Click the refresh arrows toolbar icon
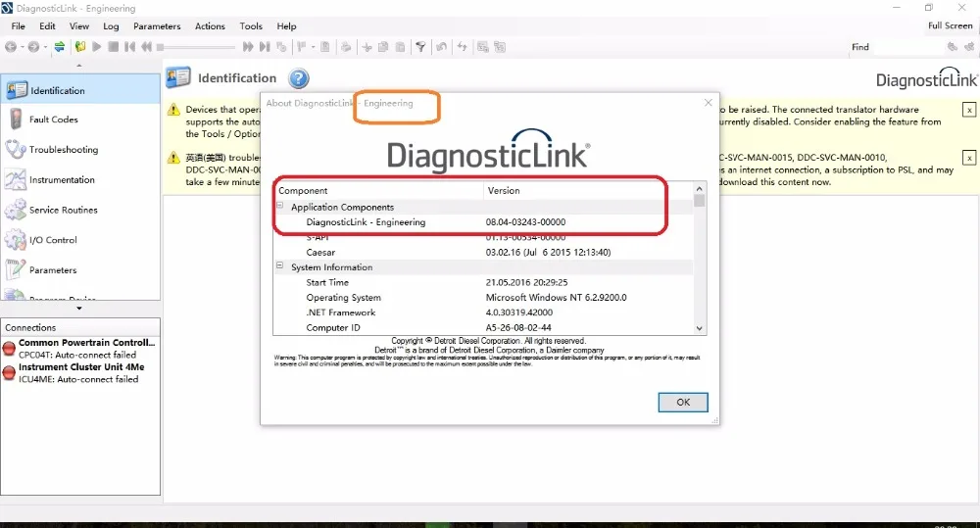 (x=462, y=47)
